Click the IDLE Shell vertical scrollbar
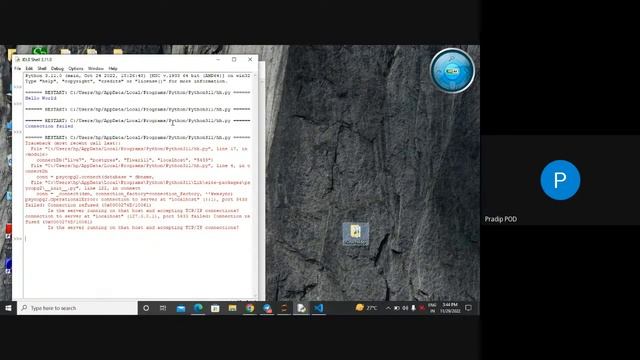 point(256,186)
